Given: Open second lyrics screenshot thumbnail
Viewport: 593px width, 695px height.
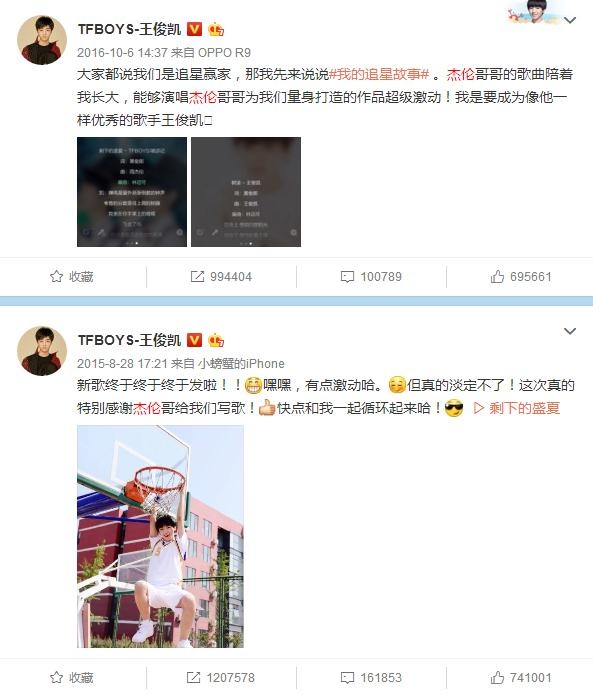Looking at the screenshot, I should 246,192.
